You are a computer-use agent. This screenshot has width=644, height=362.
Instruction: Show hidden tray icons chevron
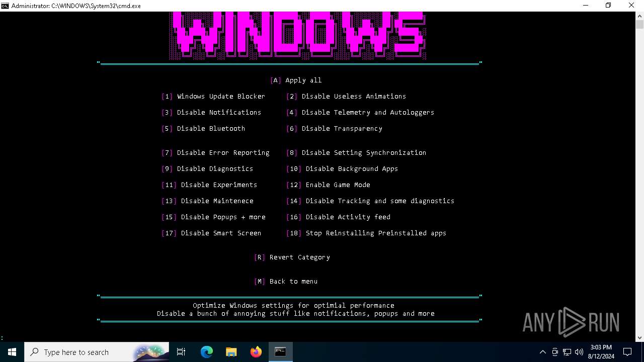click(x=542, y=352)
